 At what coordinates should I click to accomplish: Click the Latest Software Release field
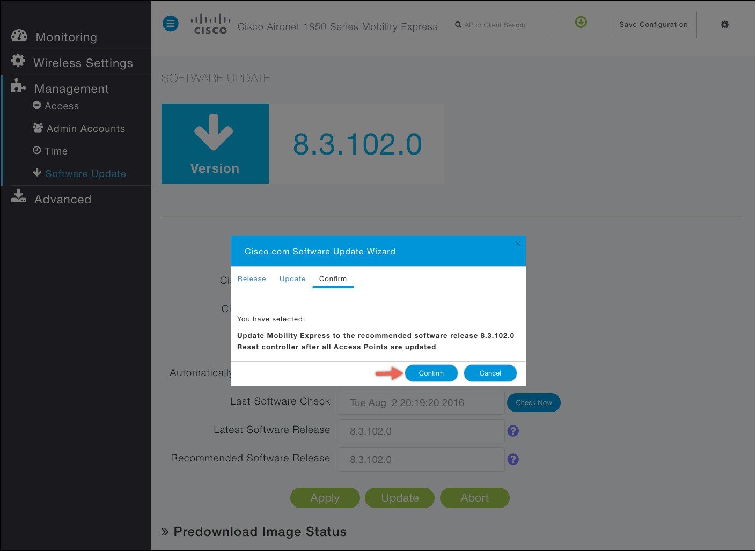coord(422,431)
